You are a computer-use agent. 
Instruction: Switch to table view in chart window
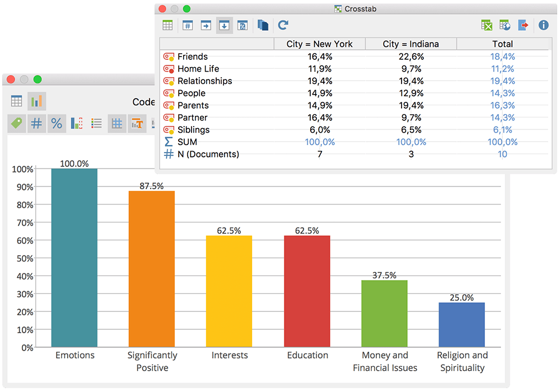(x=16, y=101)
